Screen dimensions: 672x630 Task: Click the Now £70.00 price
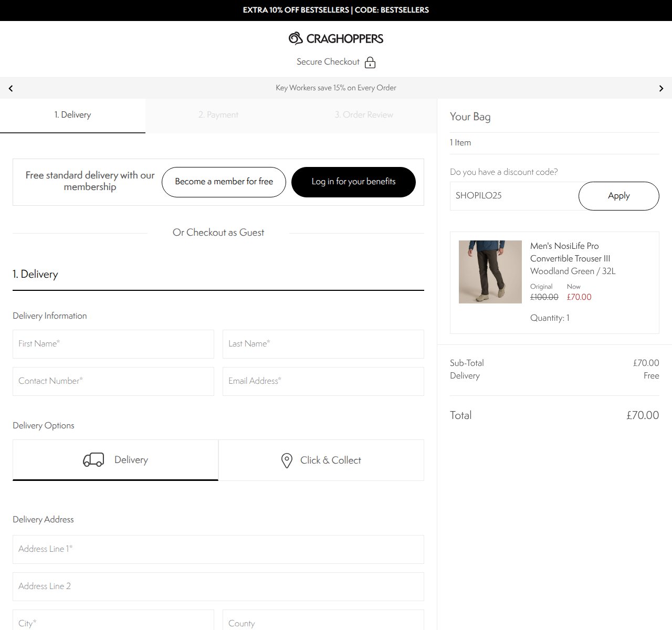pyautogui.click(x=579, y=297)
